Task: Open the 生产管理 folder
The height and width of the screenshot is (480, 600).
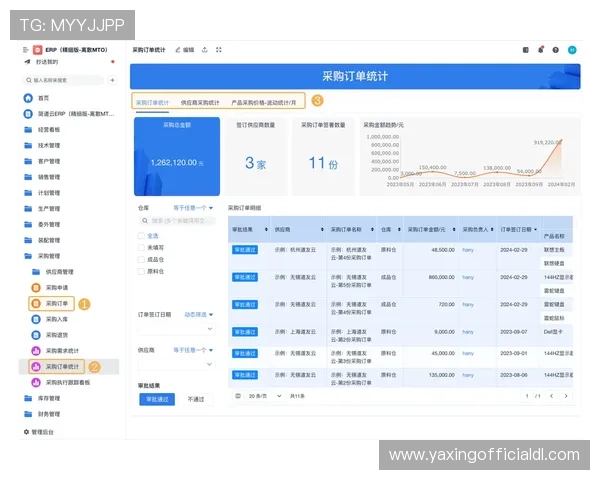Action: coord(42,209)
